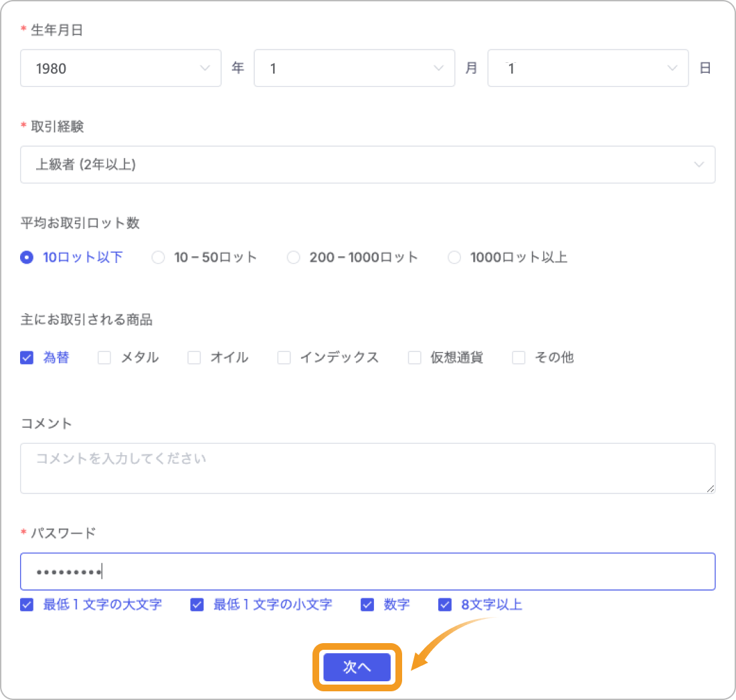Viewport: 736px width, 700px height.
Task: Check the 仮想通貨 product checkbox
Action: (x=414, y=358)
